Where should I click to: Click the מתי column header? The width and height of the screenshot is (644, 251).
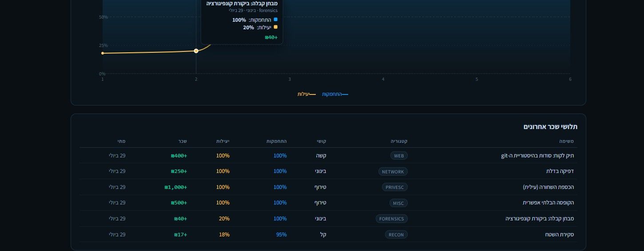tap(121, 141)
